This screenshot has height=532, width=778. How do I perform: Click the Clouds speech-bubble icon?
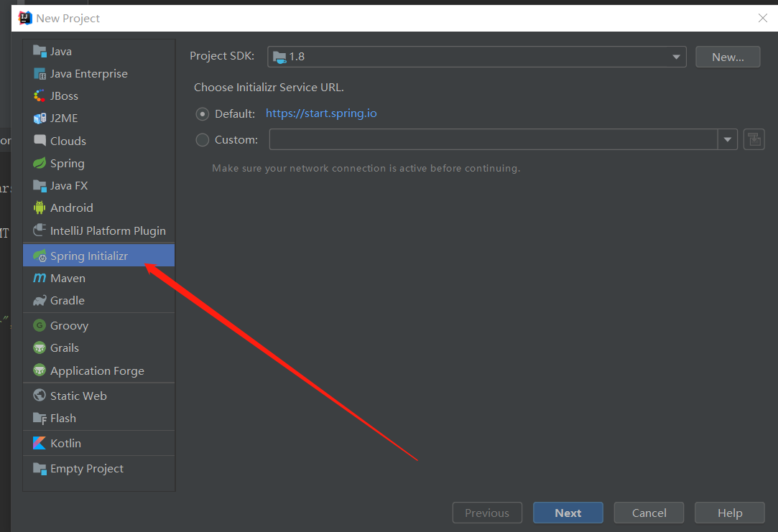[40, 140]
